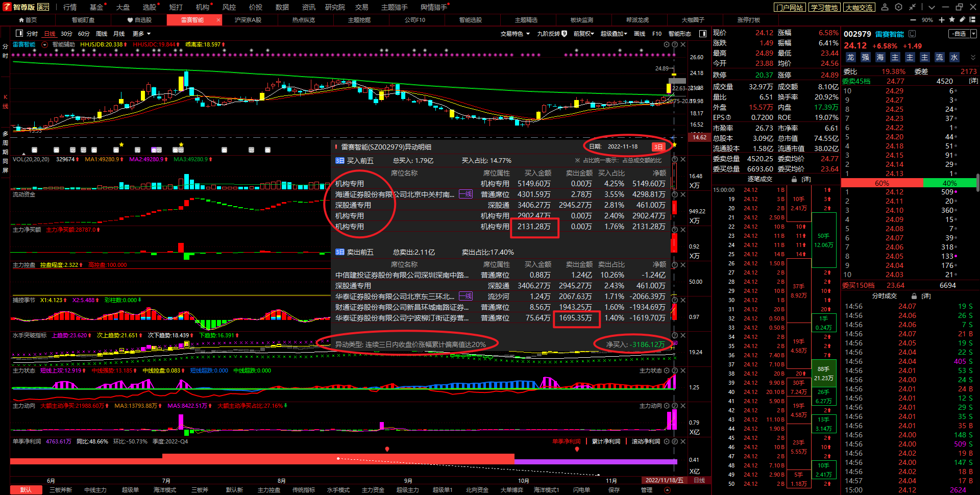
Task: Open the F10 info button in chart toolbar
Action: pyautogui.click(x=657, y=34)
